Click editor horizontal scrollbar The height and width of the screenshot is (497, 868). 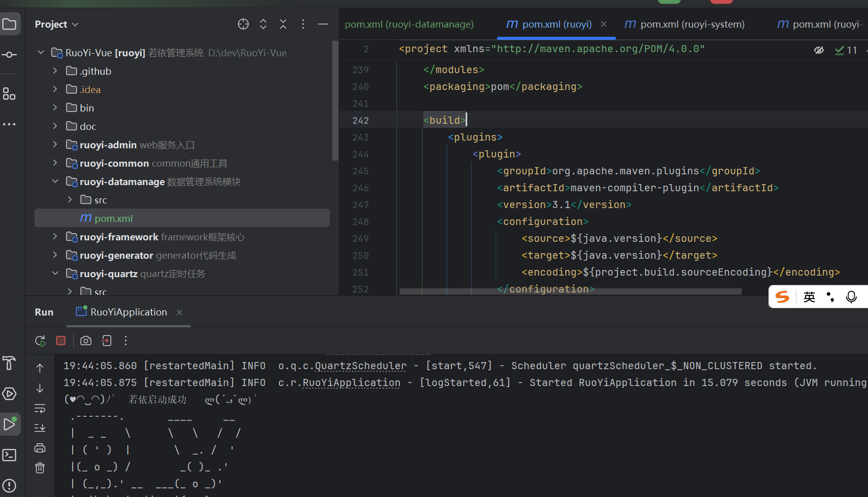pyautogui.click(x=570, y=291)
